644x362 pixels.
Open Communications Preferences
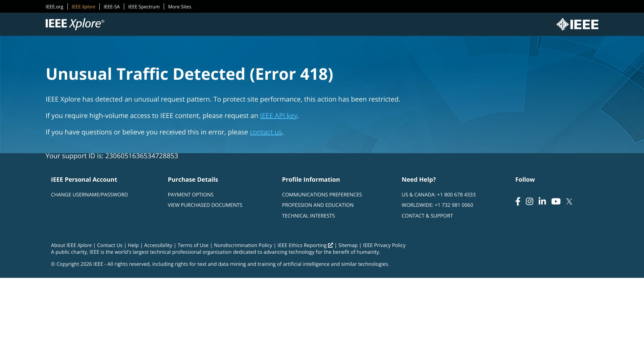[322, 195]
